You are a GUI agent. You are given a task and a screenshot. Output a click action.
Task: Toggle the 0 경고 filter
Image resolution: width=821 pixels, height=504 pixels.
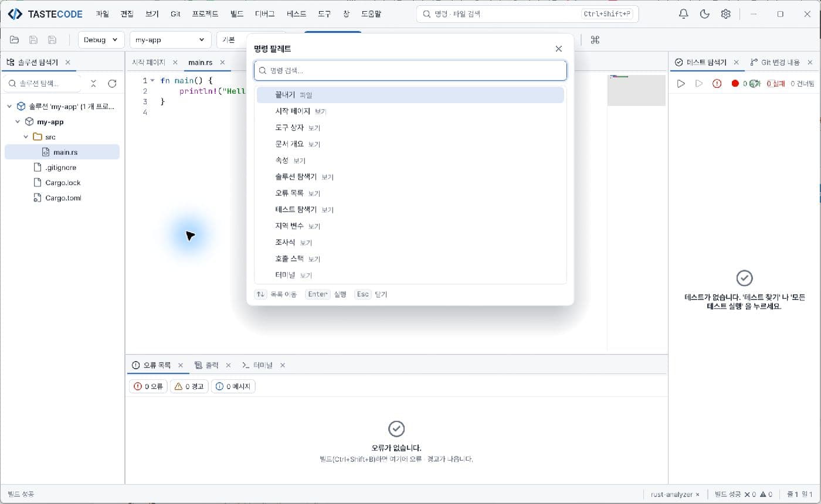[189, 386]
